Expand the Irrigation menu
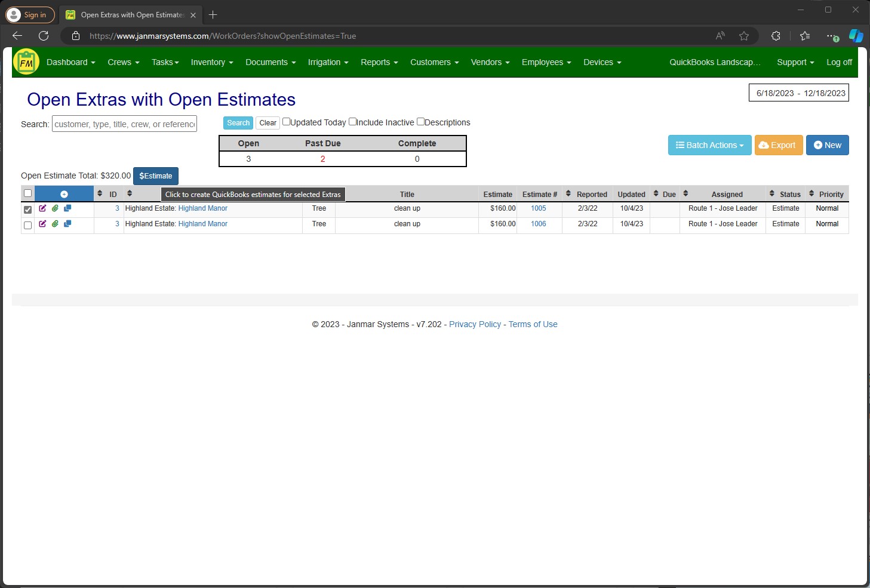Image resolution: width=870 pixels, height=588 pixels. 328,62
